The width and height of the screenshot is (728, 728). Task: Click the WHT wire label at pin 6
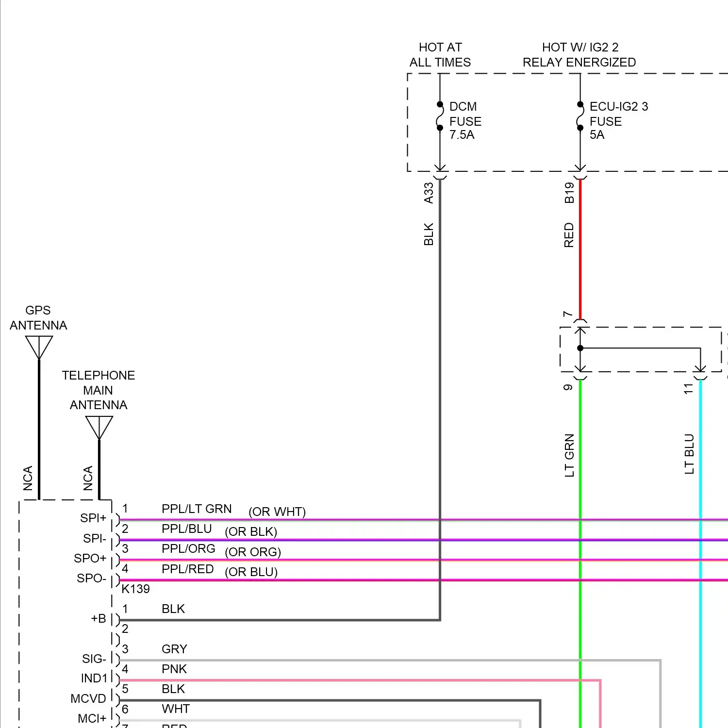coord(176,709)
